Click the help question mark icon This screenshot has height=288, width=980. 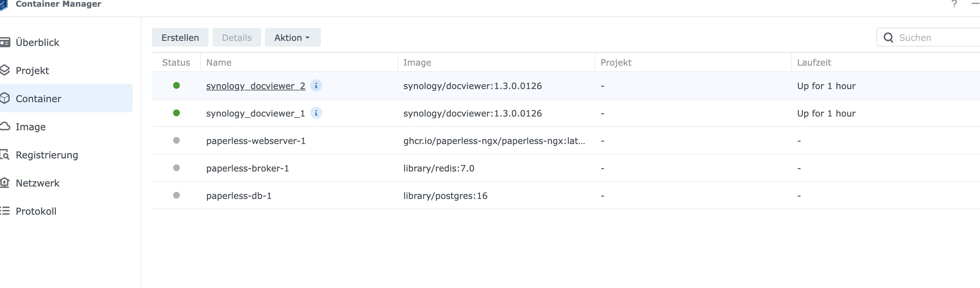coord(954,4)
